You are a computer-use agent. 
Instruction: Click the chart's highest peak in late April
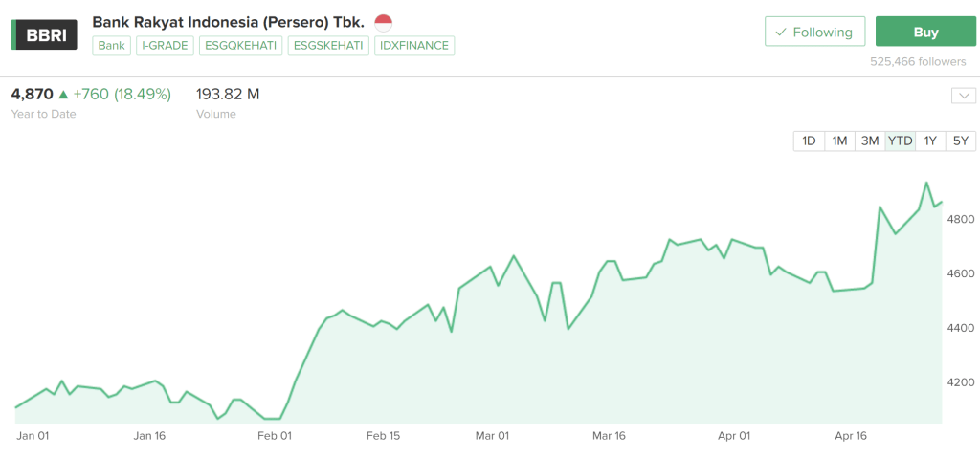pos(926,183)
